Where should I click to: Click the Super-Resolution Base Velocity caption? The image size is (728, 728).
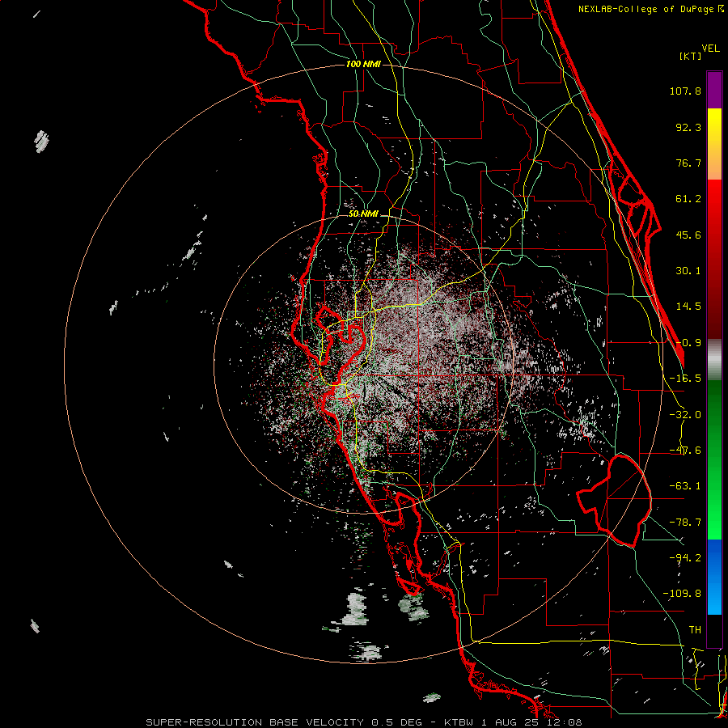(363, 722)
